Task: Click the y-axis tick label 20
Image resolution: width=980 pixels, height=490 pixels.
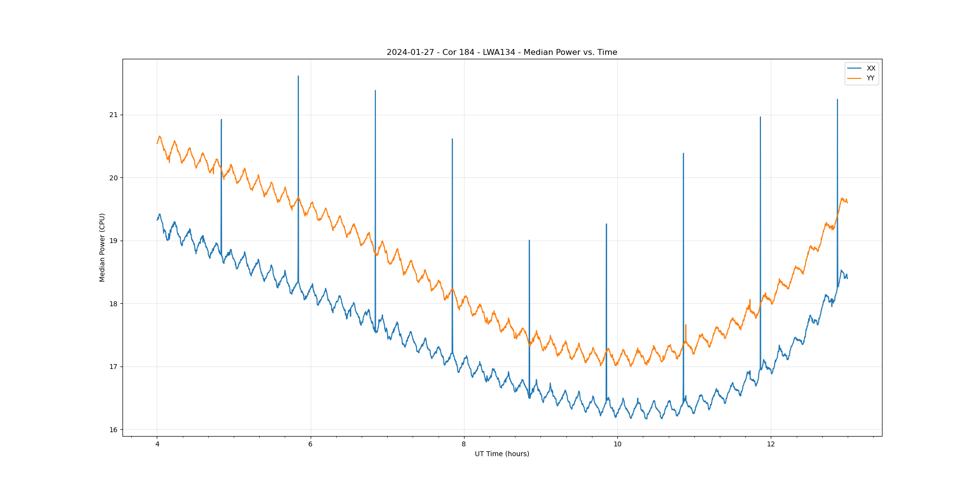Action: click(x=114, y=178)
